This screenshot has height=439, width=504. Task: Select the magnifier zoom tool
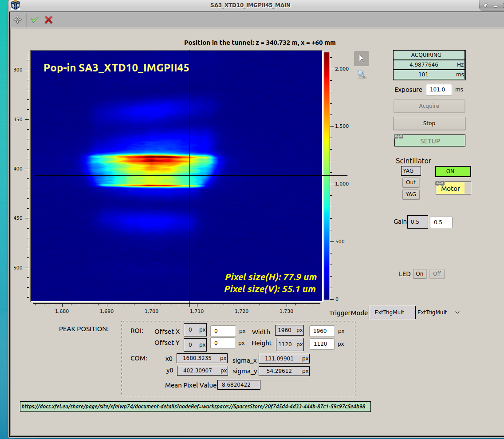[362, 75]
